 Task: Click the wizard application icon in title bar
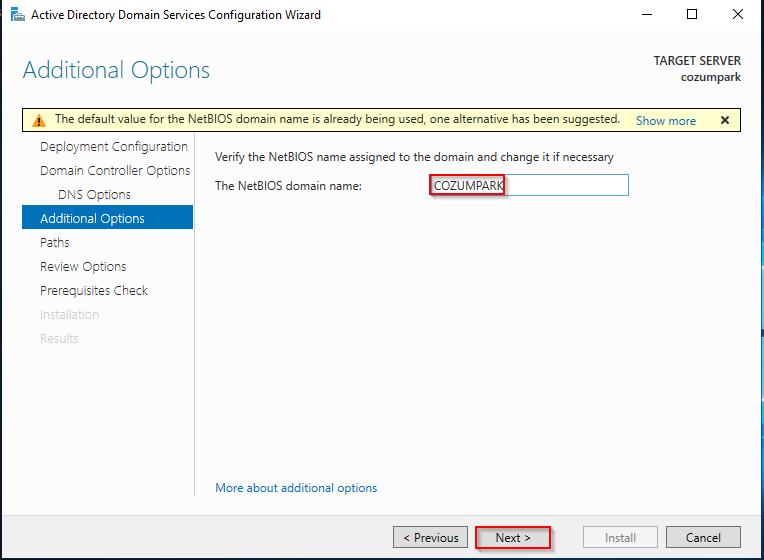click(18, 15)
